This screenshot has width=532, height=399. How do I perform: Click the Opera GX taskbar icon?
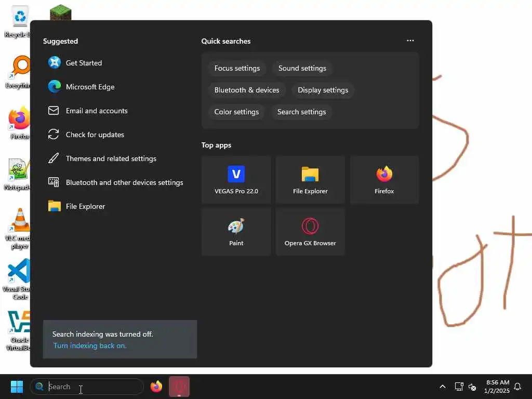[x=179, y=387]
